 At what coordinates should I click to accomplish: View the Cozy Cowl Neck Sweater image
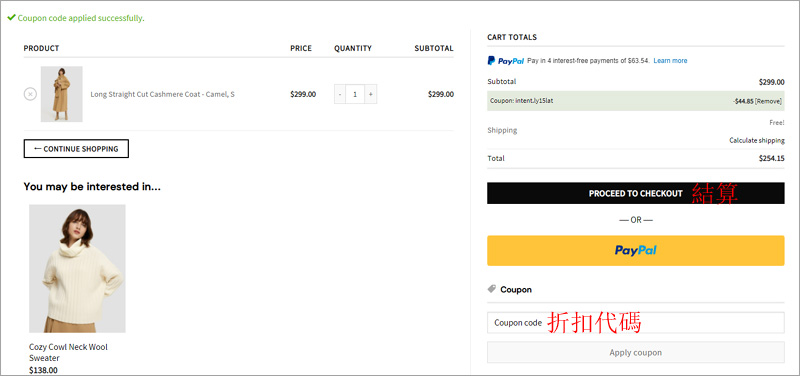tap(77, 268)
